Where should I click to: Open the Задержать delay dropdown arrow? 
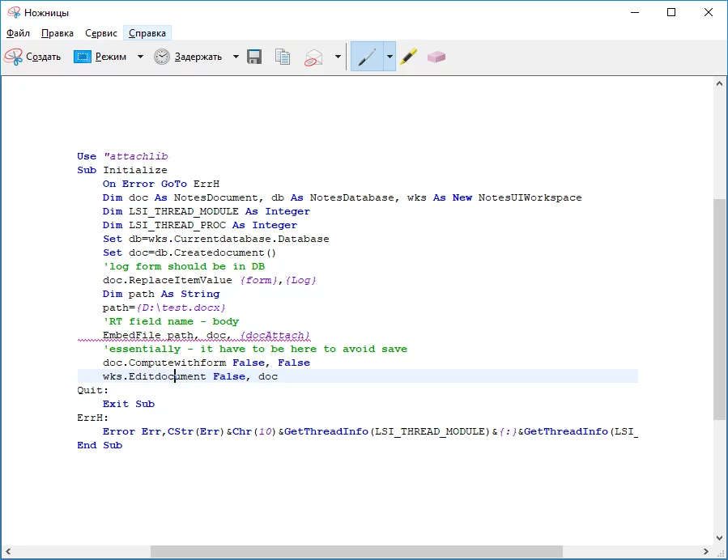tap(236, 57)
